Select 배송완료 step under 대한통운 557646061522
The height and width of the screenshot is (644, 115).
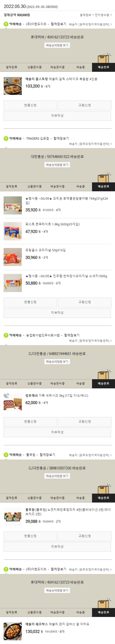tap(103, 187)
